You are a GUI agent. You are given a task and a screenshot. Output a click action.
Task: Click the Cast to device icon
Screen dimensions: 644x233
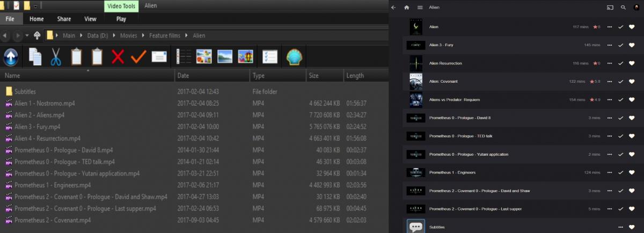(610, 8)
